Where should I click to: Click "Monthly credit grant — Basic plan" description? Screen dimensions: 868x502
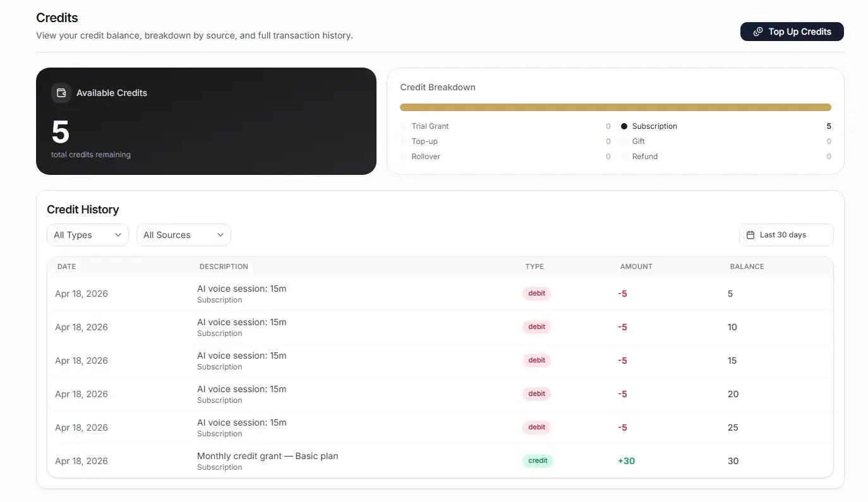tap(267, 456)
